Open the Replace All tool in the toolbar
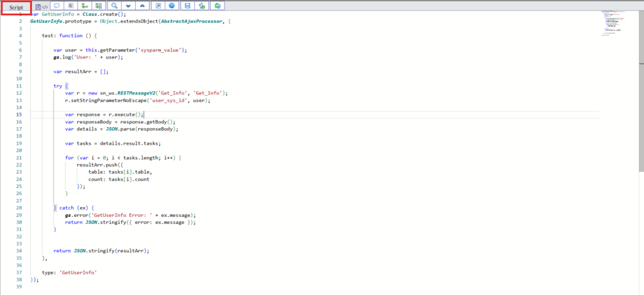Screen dimensions: 644x295 (99, 6)
